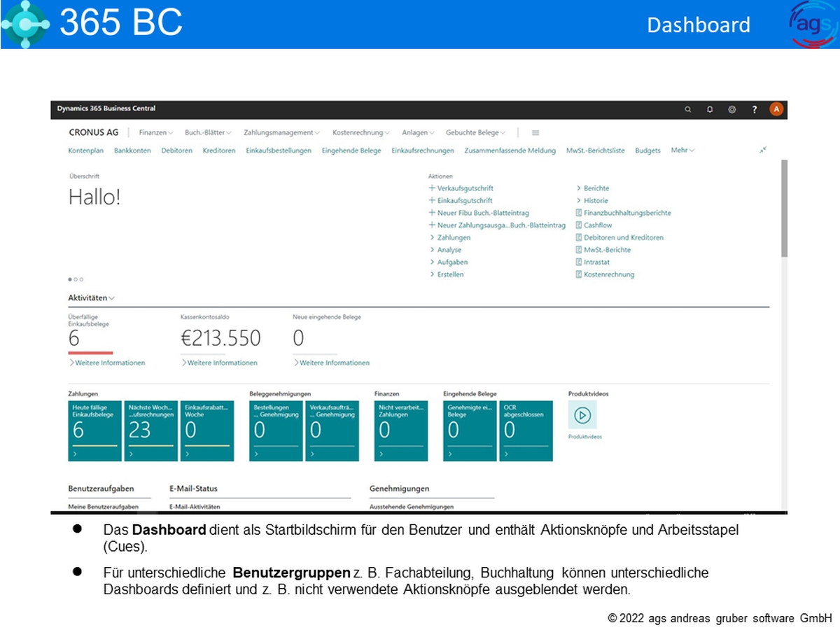
Task: Open the Heute fällige Einkaufsbelege tile
Action: (94, 431)
